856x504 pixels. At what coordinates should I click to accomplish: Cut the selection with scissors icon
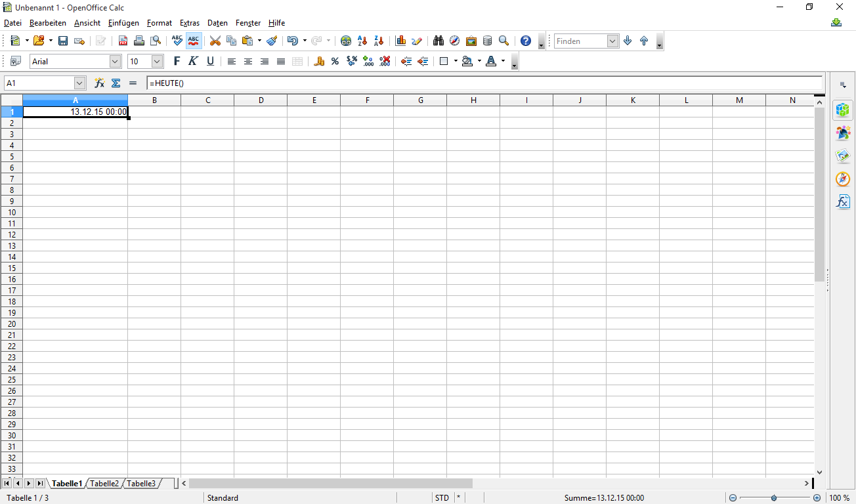pyautogui.click(x=215, y=41)
